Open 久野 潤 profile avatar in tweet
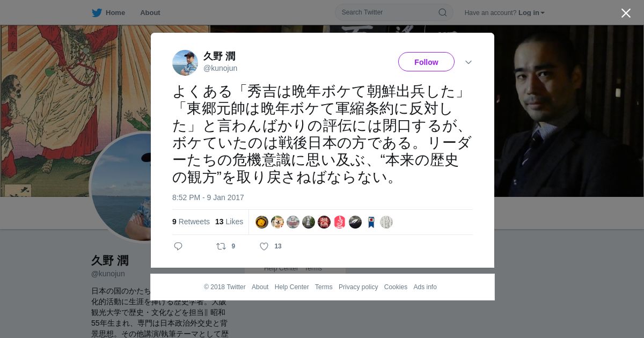 pyautogui.click(x=185, y=63)
